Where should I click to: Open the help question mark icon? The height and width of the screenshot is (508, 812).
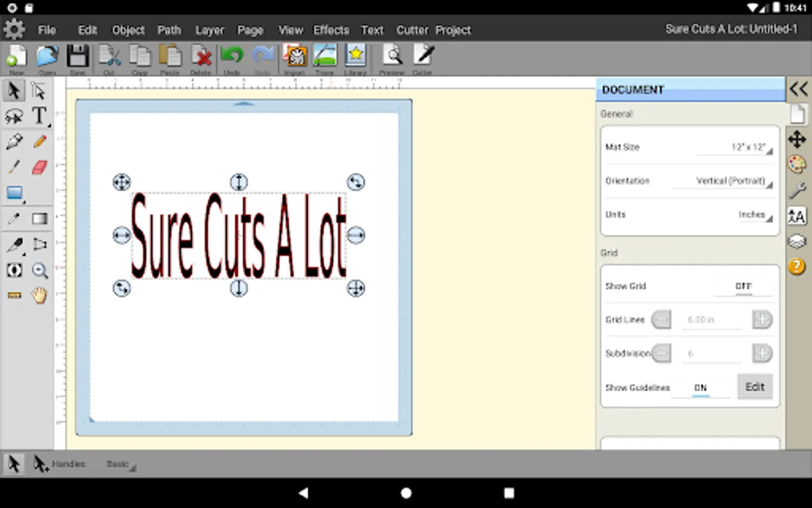[x=797, y=266]
